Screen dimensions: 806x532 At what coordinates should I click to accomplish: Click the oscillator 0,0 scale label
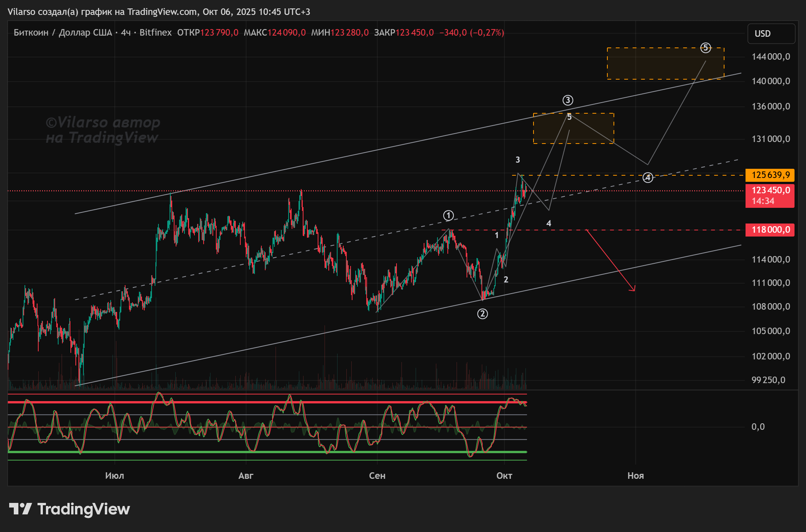tap(758, 427)
